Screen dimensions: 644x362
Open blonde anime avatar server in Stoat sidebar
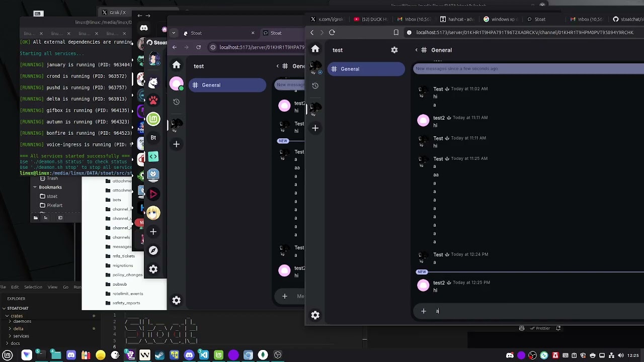[153, 213]
